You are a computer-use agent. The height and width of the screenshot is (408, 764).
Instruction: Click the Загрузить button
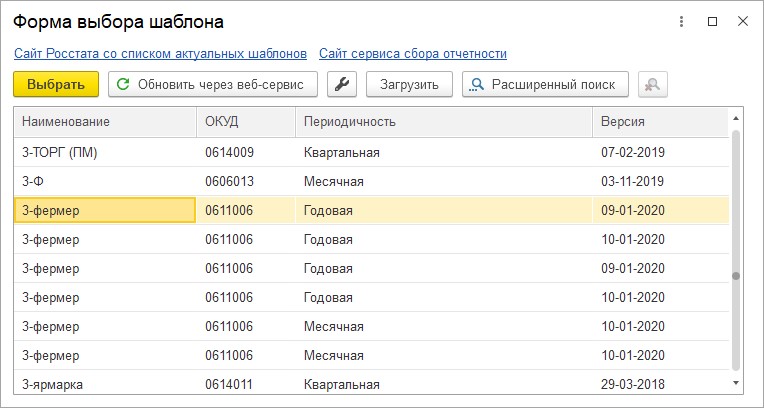[x=409, y=84]
